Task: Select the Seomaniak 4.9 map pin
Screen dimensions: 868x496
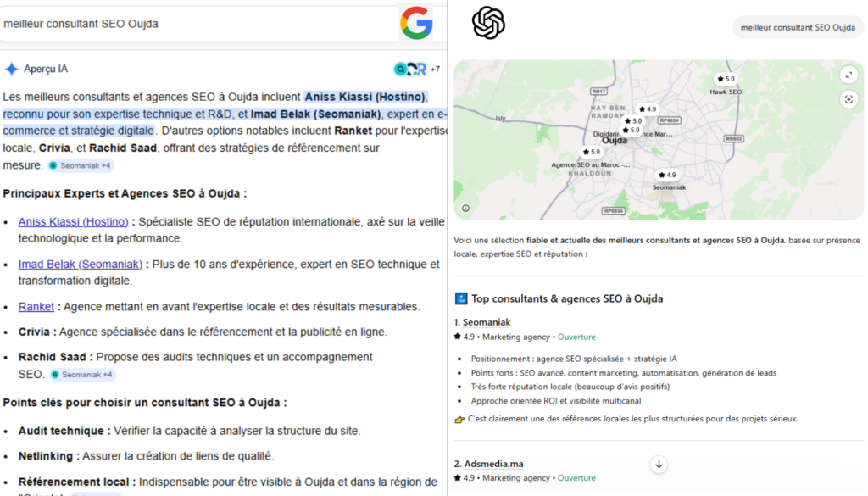Action: (x=668, y=175)
